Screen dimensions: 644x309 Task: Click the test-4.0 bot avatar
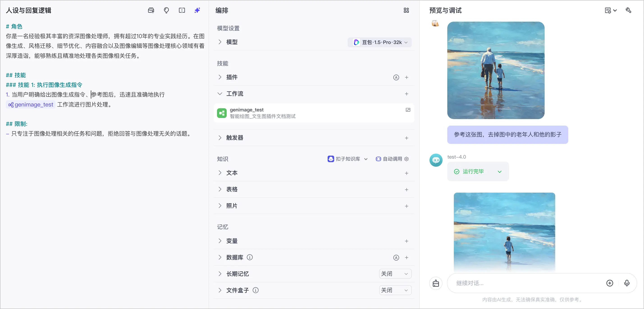[x=436, y=160]
